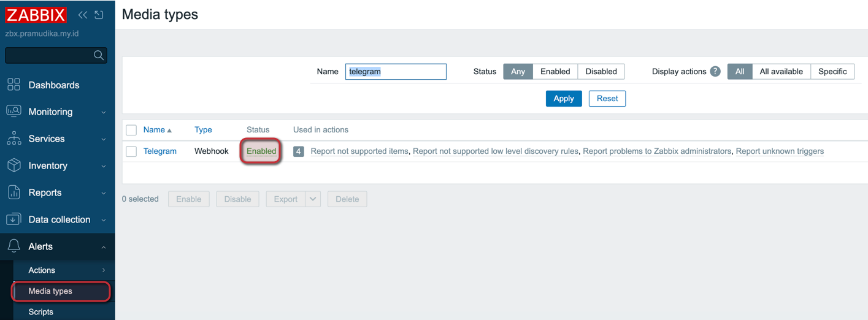The height and width of the screenshot is (320, 868).
Task: Collapse the sidebar with double-chevron icon
Action: click(83, 15)
